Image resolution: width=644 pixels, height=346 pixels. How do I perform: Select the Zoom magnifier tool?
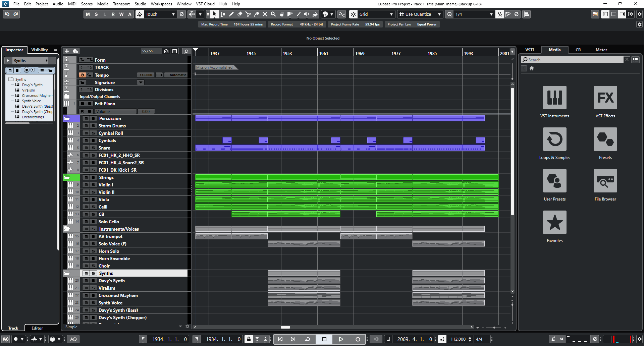click(x=273, y=14)
